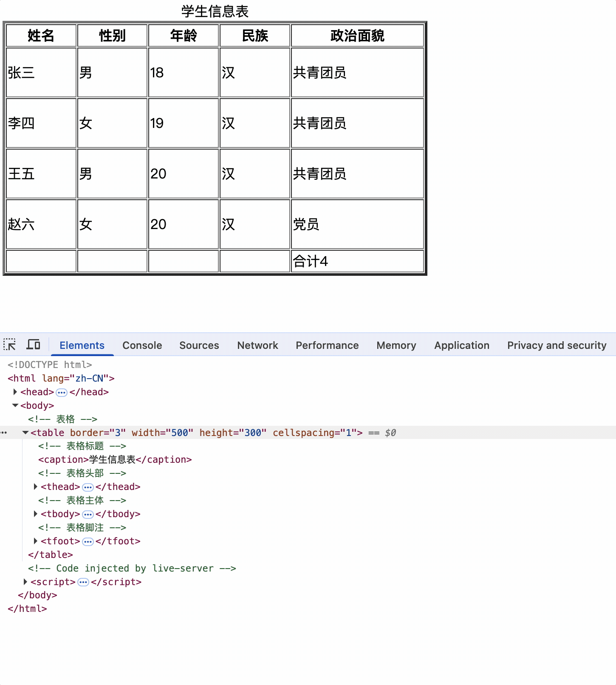Click the 合计4 footer cell
The image size is (616, 685).
(358, 261)
